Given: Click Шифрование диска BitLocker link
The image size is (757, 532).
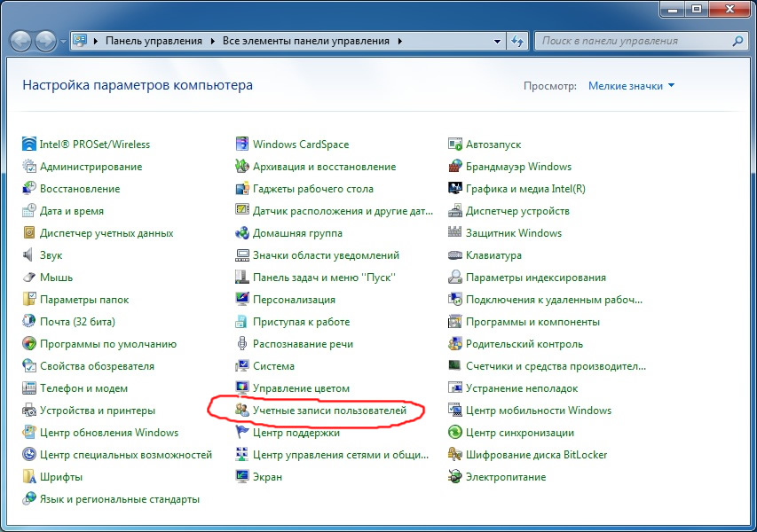Looking at the screenshot, I should tap(537, 455).
